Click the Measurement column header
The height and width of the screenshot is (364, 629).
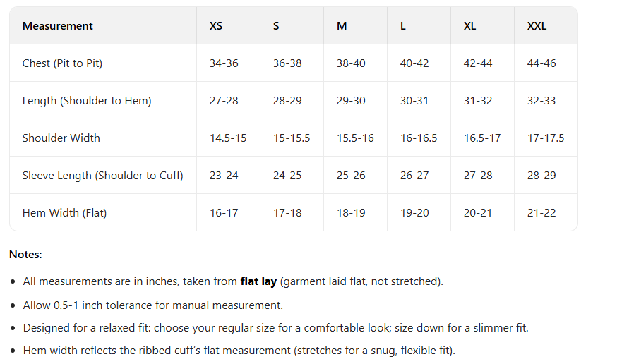click(x=58, y=26)
